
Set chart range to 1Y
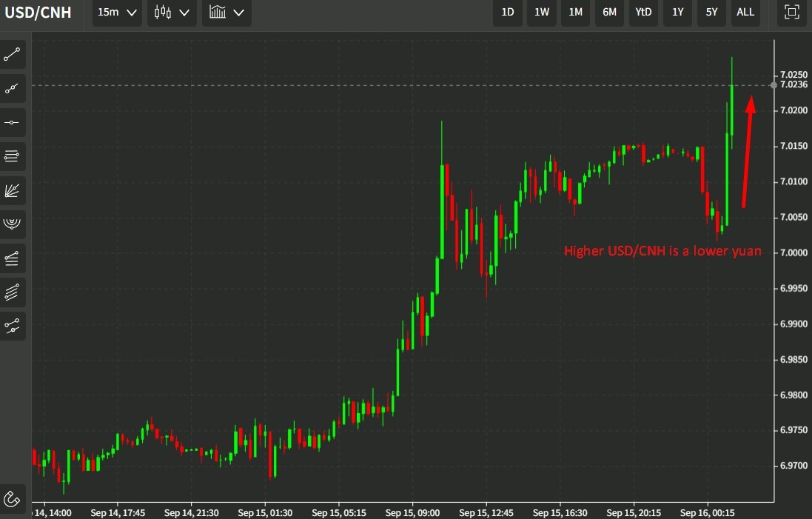coord(677,13)
